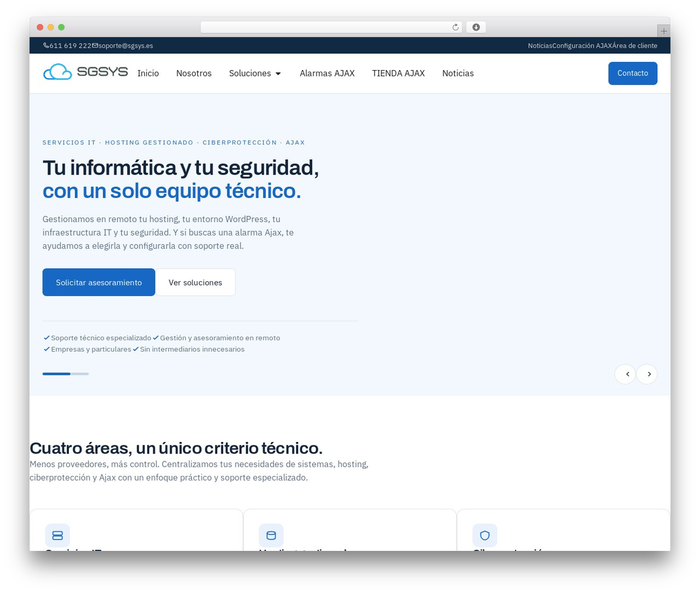Image resolution: width=700 pixels, height=593 pixels.
Task: Click the shield icon in the third card
Action: [485, 536]
